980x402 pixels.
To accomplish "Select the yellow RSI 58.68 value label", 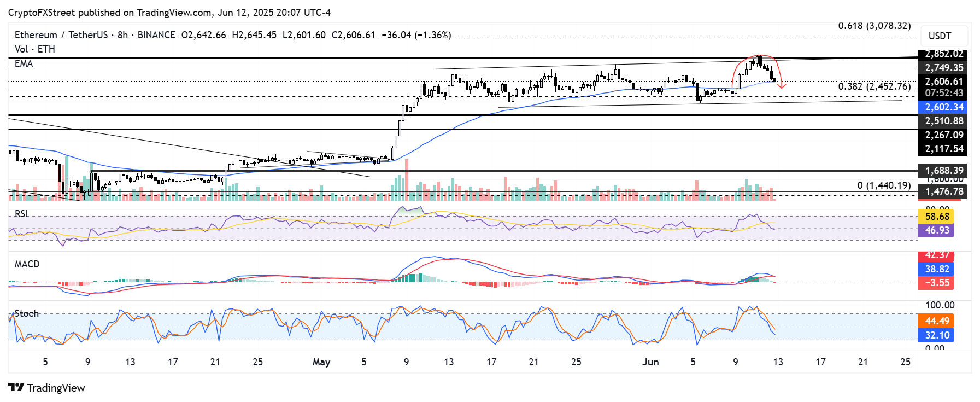I will click(x=936, y=217).
